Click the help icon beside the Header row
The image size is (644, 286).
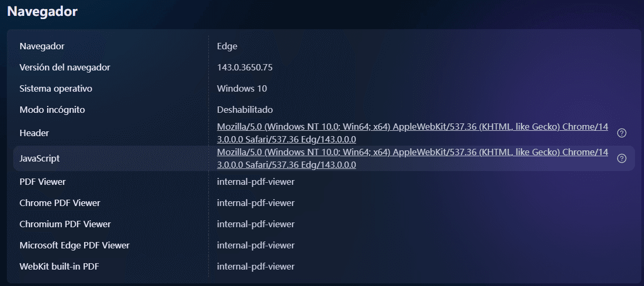tap(622, 133)
